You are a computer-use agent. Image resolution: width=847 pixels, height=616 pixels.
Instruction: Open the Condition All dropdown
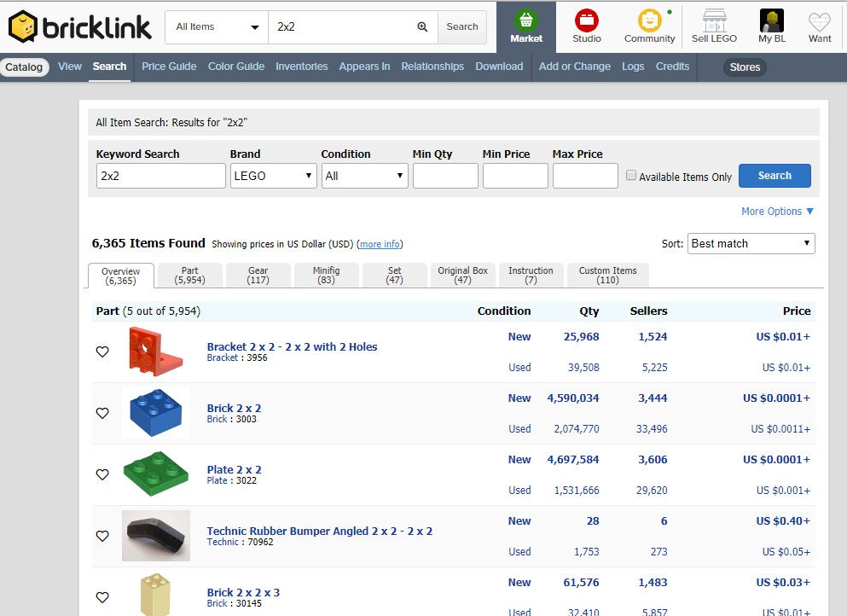[364, 176]
